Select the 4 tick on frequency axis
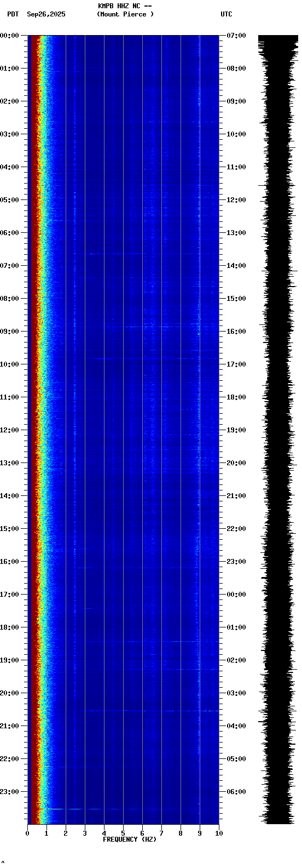The width and height of the screenshot is (302, 868). 104,833
